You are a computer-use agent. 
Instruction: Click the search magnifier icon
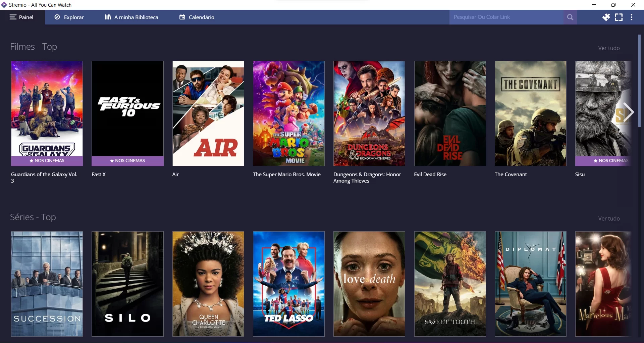coord(570,17)
